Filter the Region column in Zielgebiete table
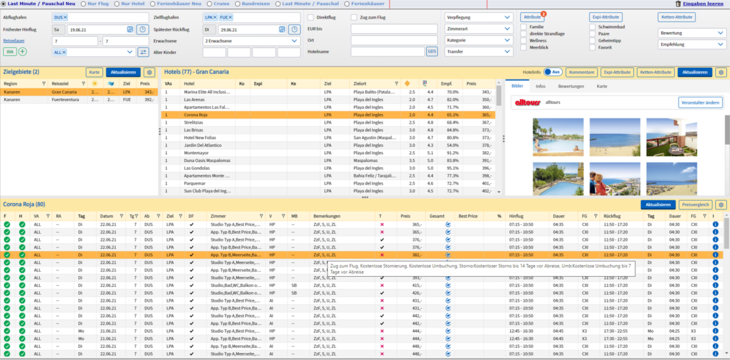 (x=44, y=84)
